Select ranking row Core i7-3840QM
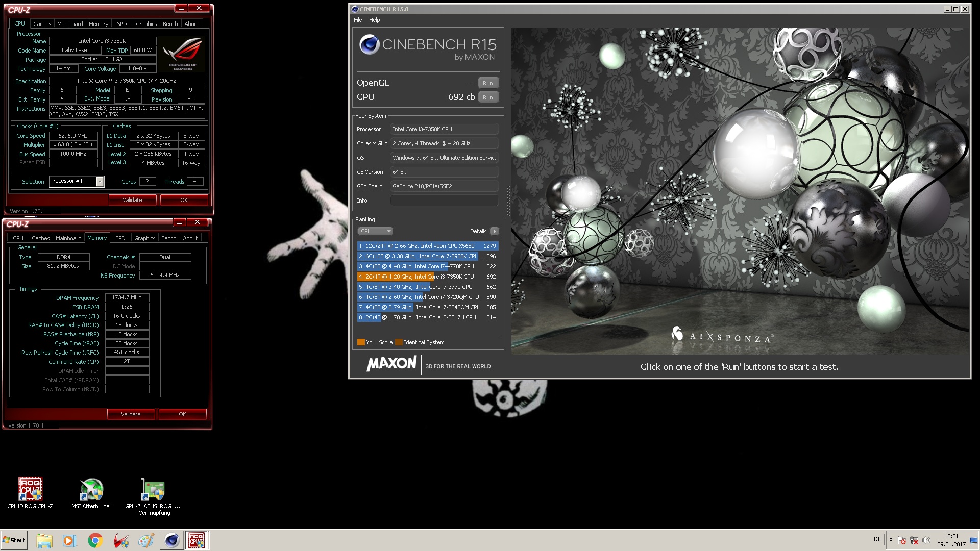Screen dimensions: 980x551 click(428, 307)
